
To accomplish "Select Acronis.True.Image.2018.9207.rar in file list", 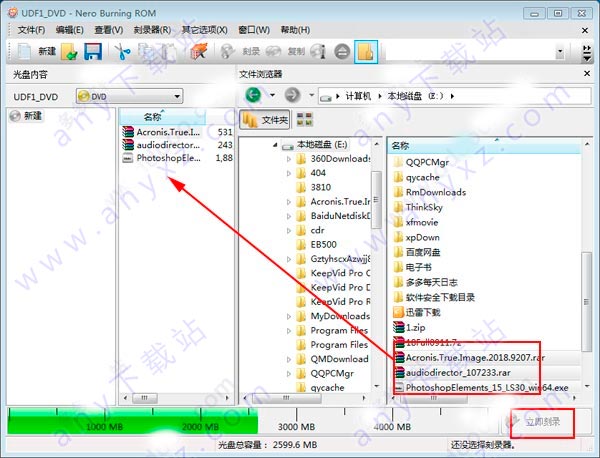I will click(470, 357).
